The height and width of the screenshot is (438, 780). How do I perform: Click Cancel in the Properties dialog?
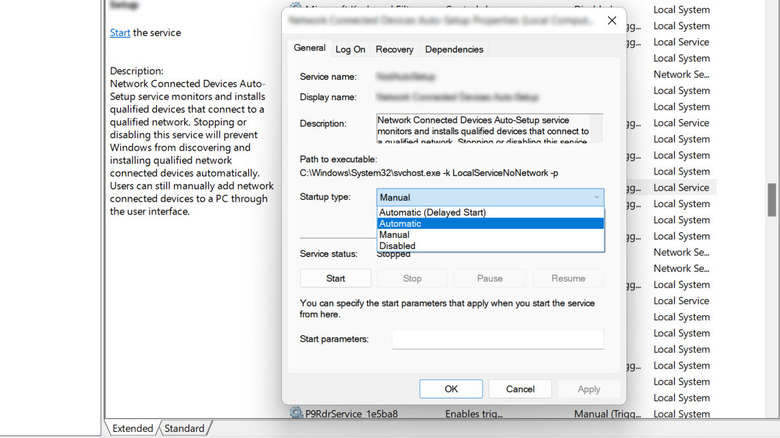(520, 389)
